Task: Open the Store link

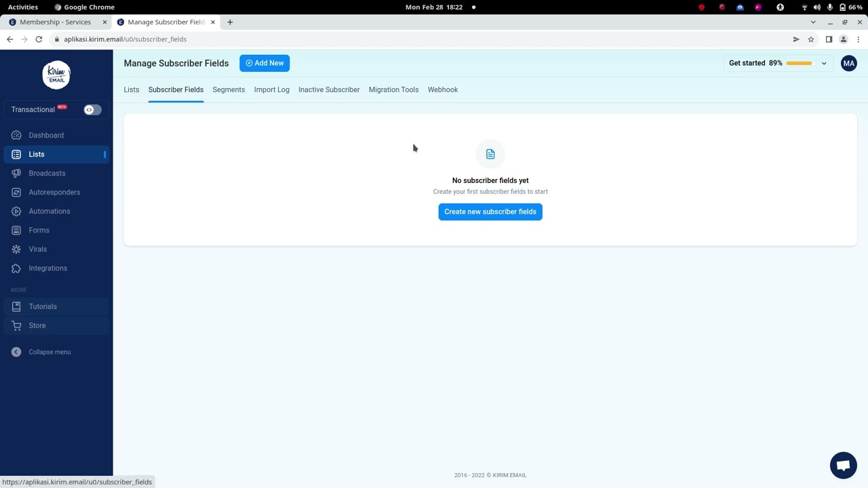Action: (x=37, y=326)
